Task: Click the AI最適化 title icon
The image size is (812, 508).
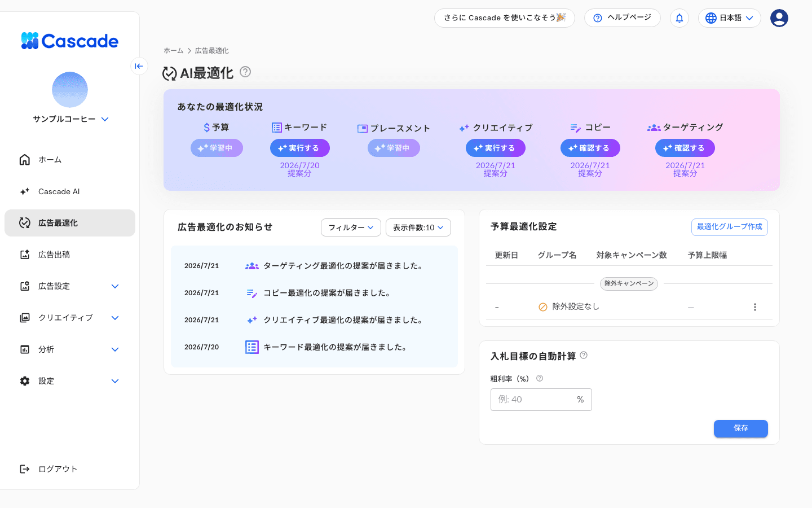Action: point(170,73)
